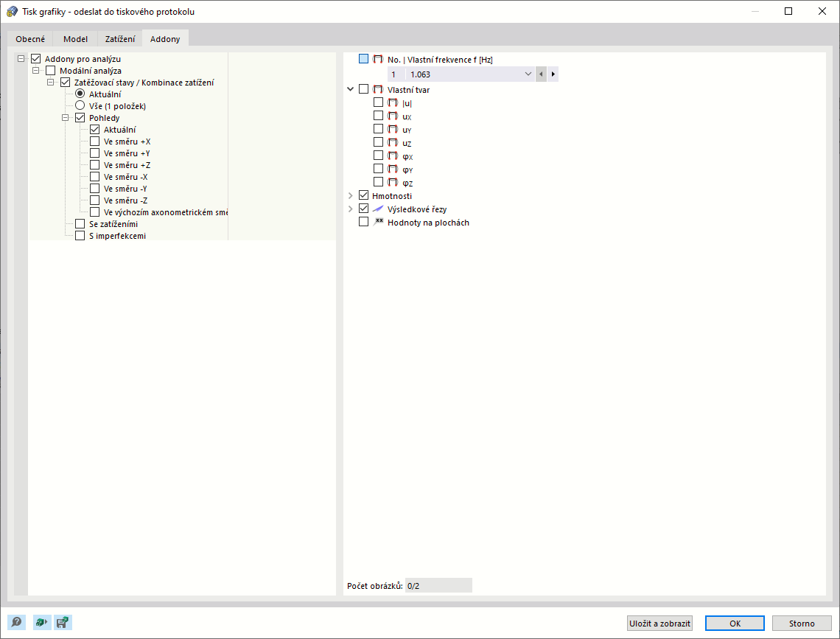Collapse the Modální analýza tree node
Screen dimensions: 840x639
tap(36, 70)
